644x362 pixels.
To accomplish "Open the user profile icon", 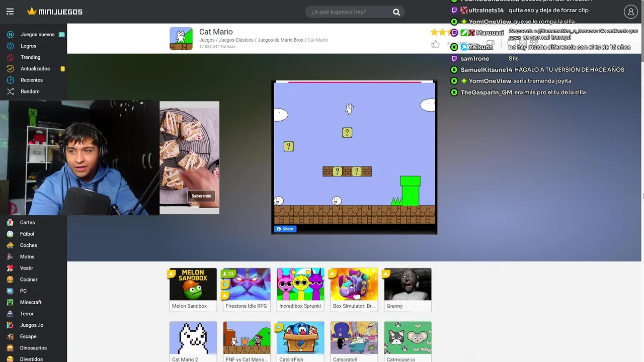I will 631,12.
